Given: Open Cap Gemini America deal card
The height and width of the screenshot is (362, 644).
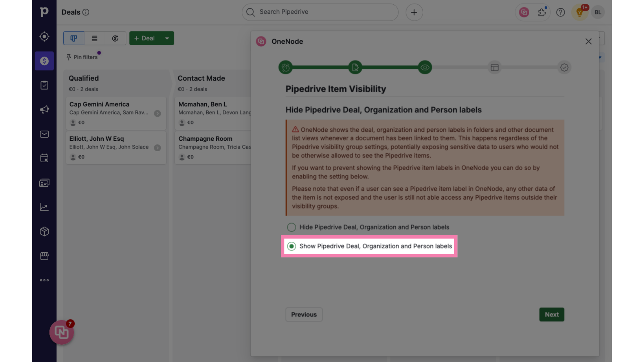Looking at the screenshot, I should point(116,113).
